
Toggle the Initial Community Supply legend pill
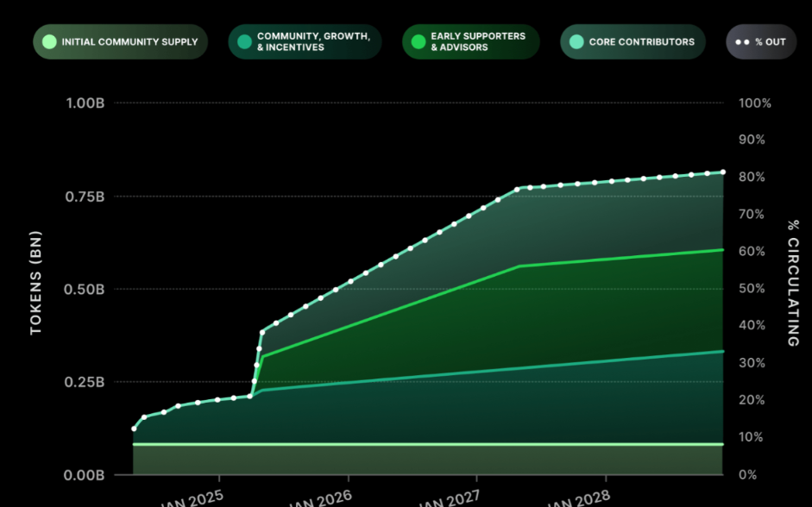120,42
